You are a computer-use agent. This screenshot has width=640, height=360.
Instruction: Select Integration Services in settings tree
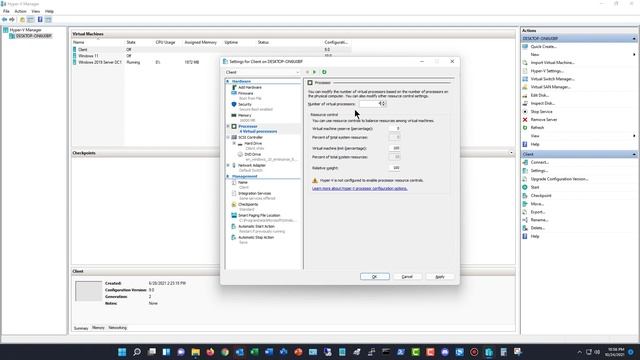coord(255,193)
